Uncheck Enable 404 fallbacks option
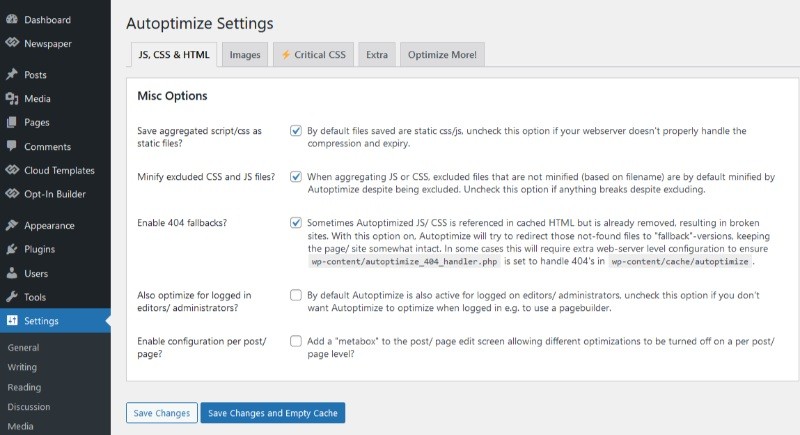Screen dimensions: 800x435 pos(296,223)
